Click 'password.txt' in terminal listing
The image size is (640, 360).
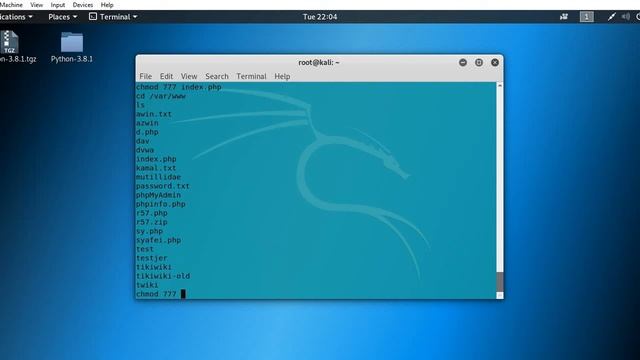[163, 186]
